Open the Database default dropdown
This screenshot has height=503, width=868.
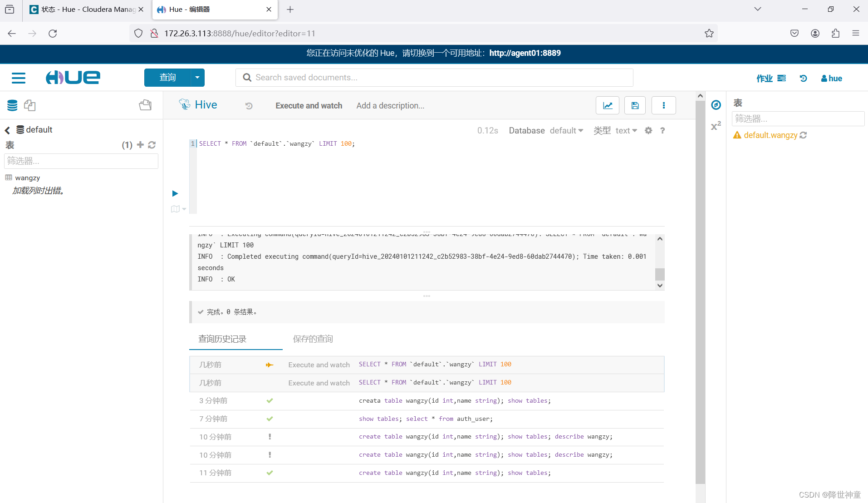[566, 130]
